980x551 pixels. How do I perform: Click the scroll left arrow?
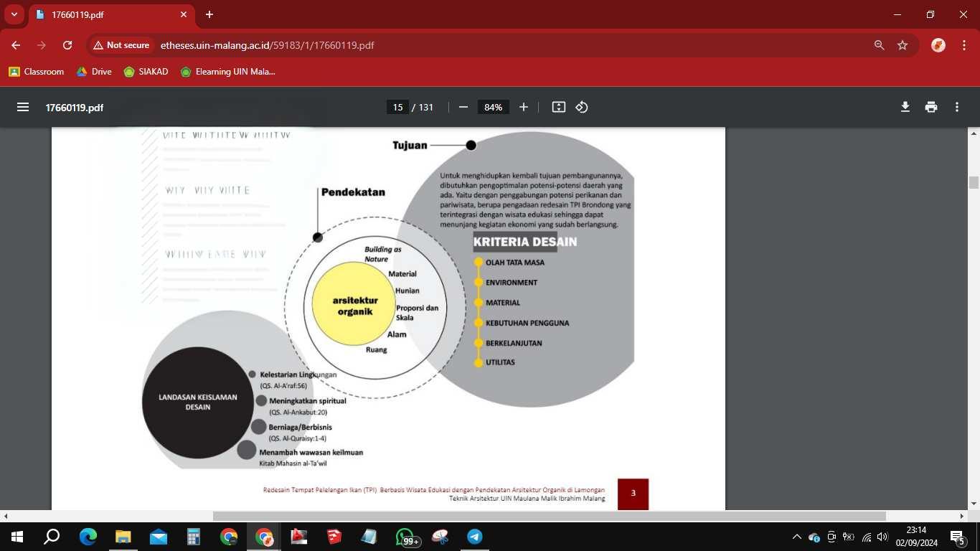tap(6, 517)
